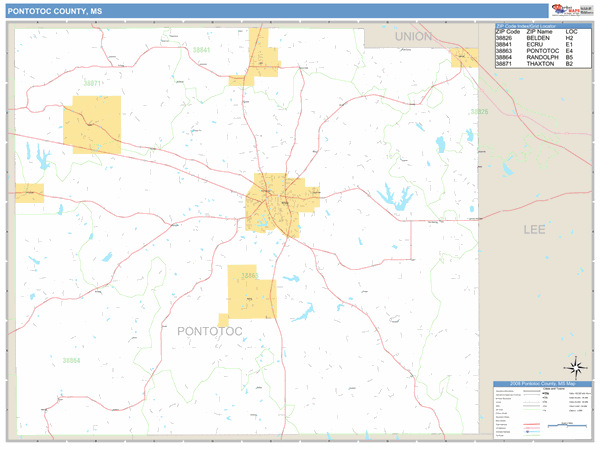Click the yellow city area in the northeast corner
600x450 pixels.
(463, 57)
